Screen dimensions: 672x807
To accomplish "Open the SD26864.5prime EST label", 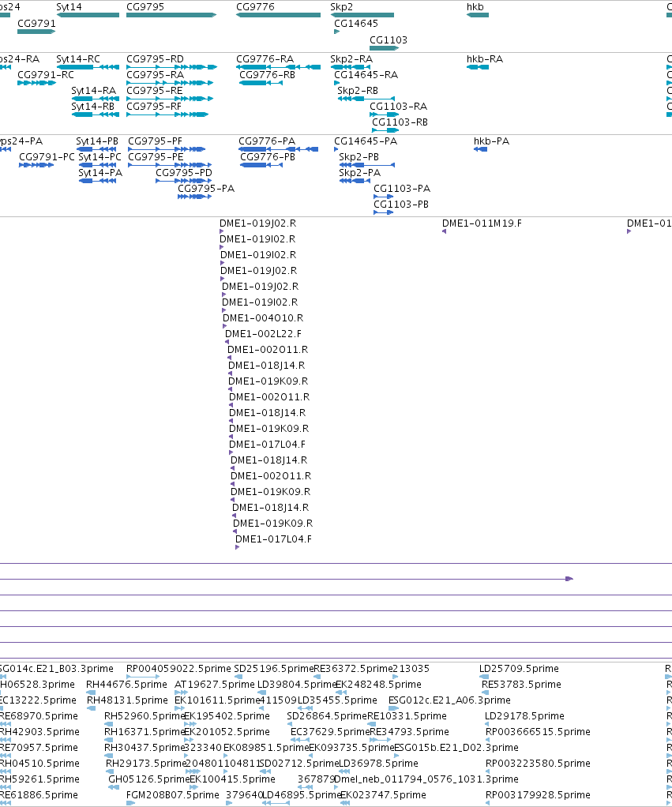I will pos(327,716).
